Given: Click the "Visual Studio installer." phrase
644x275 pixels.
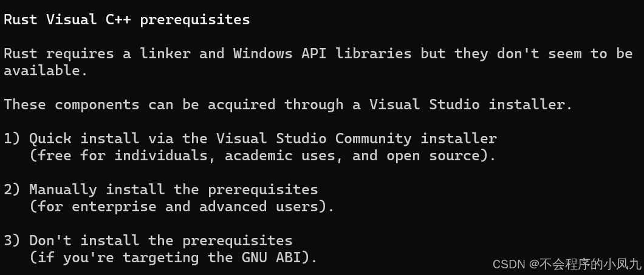Looking at the screenshot, I should [471, 104].
